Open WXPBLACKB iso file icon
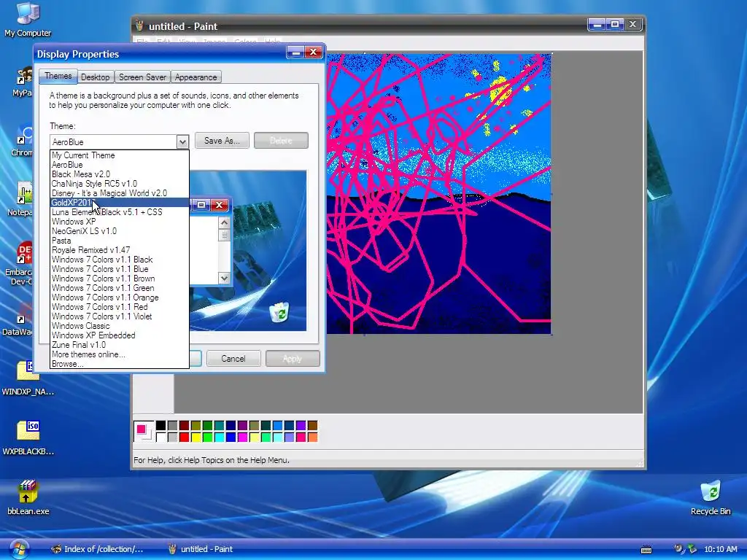The height and width of the screenshot is (560, 747). 28,438
